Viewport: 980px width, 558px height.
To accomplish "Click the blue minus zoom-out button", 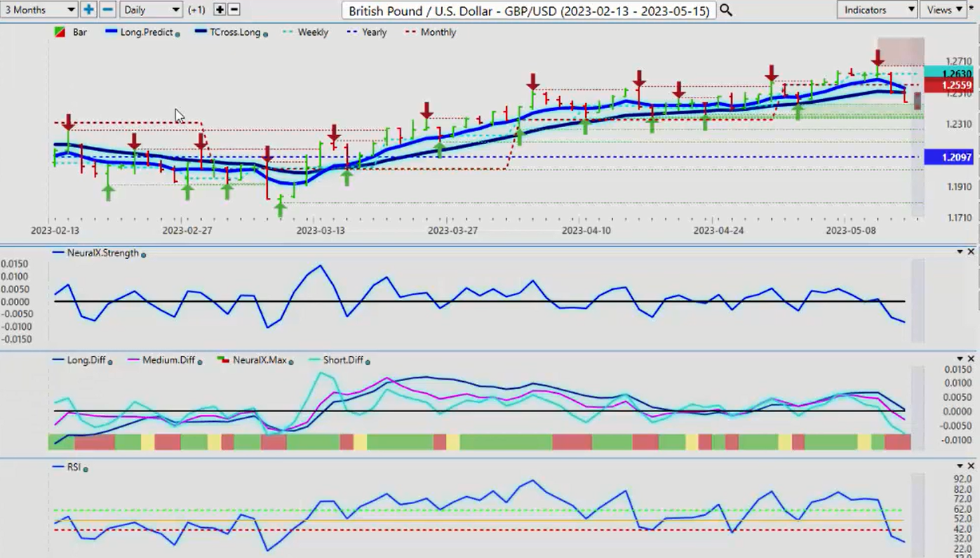I will pyautogui.click(x=107, y=10).
